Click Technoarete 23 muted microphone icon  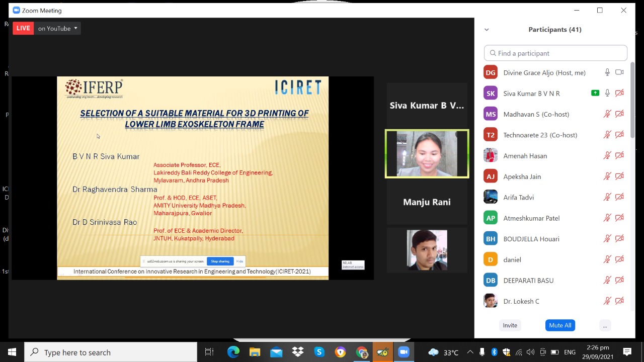[x=607, y=135]
